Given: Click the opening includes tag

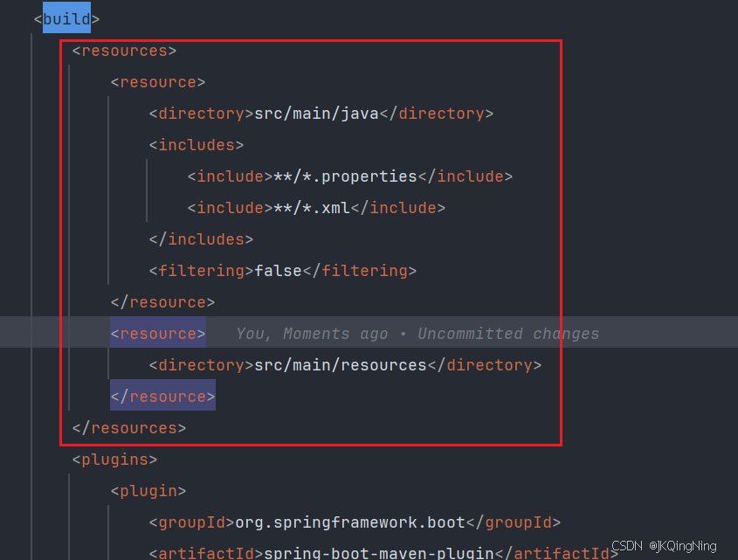Looking at the screenshot, I should click(197, 145).
